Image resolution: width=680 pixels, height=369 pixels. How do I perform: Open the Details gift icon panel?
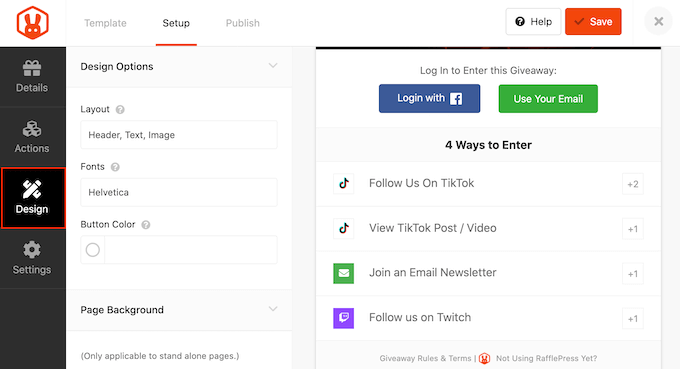pyautogui.click(x=32, y=77)
